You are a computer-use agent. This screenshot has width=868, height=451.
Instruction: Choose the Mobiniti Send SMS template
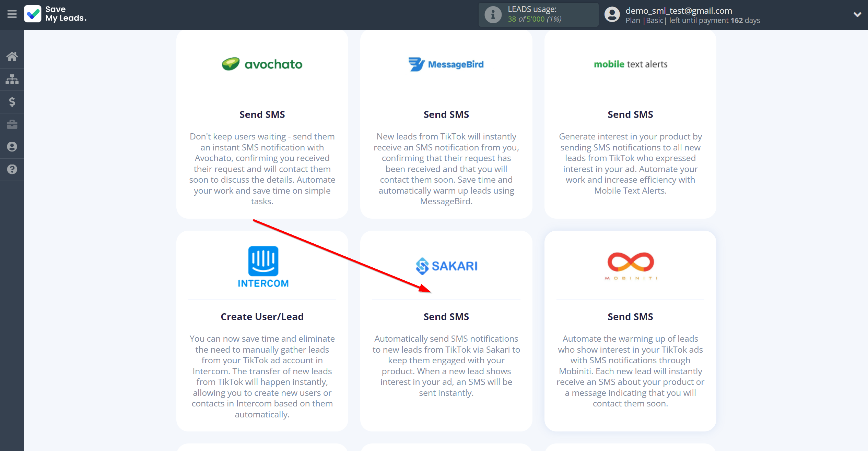[x=630, y=331]
